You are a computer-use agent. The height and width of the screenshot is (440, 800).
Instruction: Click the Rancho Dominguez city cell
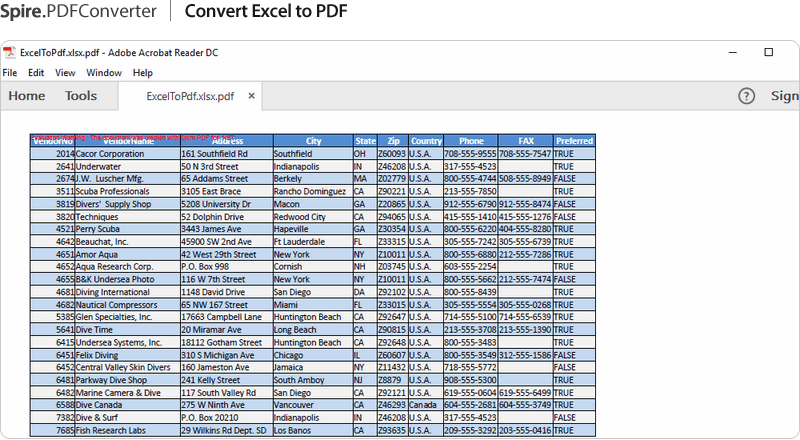313,191
